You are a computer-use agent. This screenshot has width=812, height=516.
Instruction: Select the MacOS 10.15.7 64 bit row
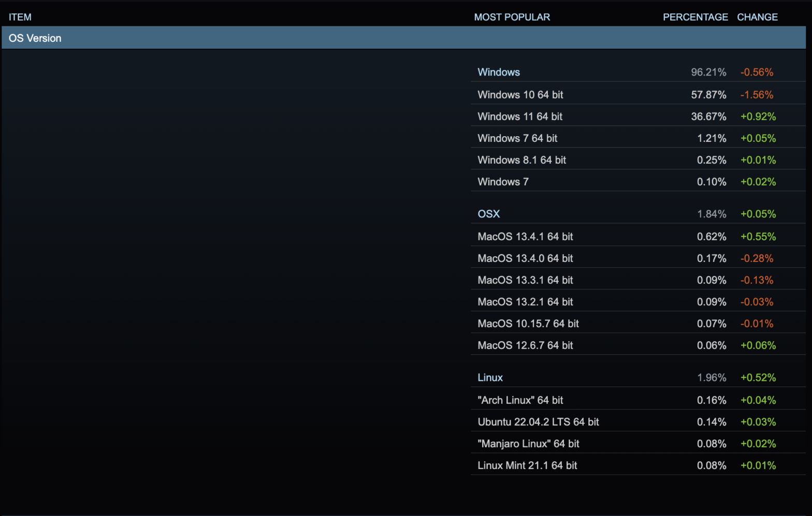point(528,323)
